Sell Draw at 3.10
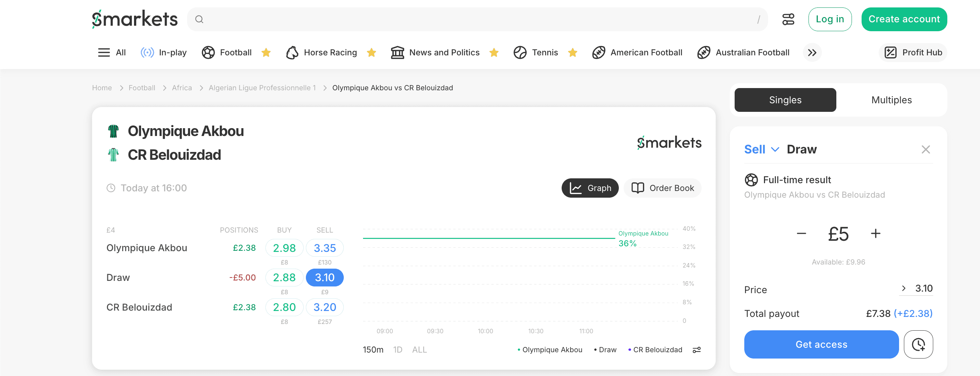This screenshot has height=376, width=980. [324, 278]
